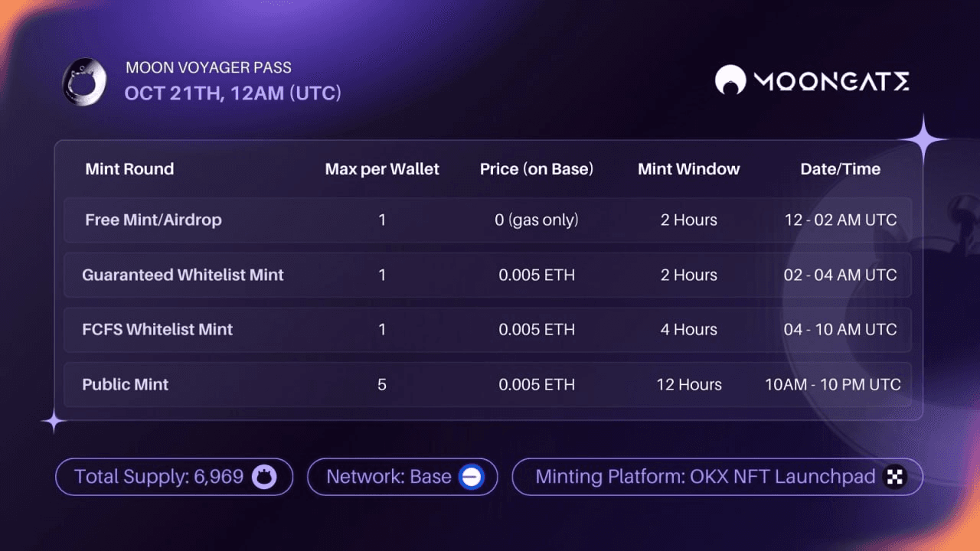Click the Moongate crescent logo icon
Screen dimensions: 980x551
pos(730,80)
